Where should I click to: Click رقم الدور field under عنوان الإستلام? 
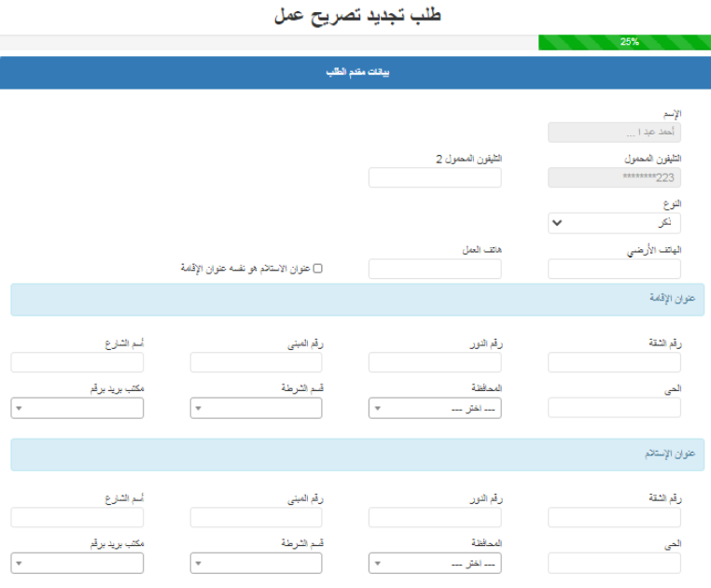(435, 517)
